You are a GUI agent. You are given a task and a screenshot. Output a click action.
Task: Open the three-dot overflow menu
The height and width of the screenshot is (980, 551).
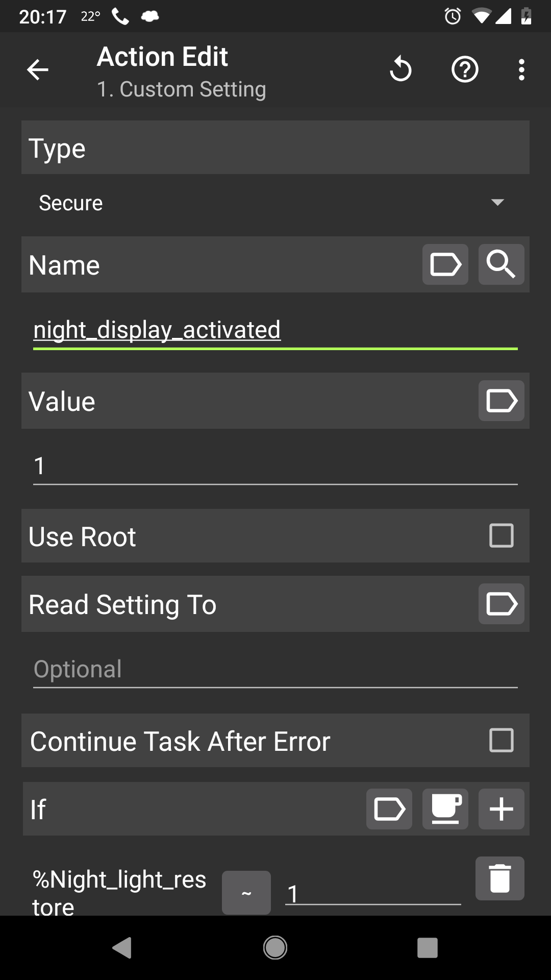[521, 69]
